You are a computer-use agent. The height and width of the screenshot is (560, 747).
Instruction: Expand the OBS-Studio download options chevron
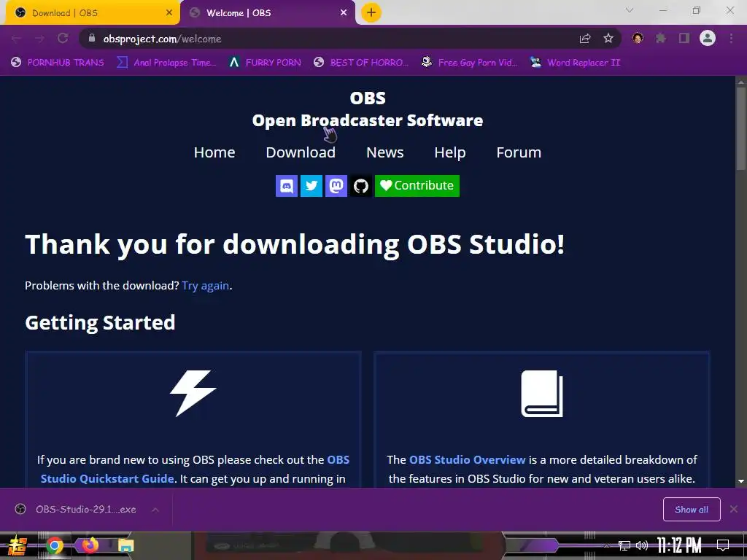click(155, 510)
